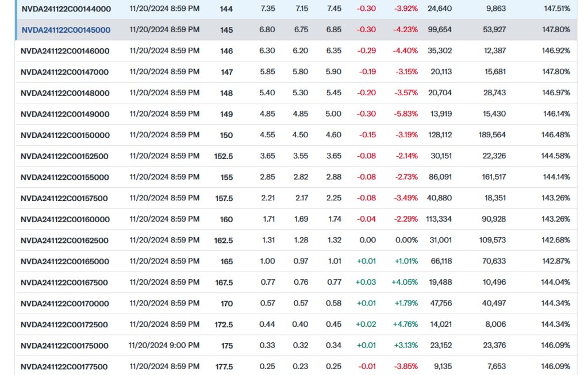Click the last price 2.21

[268, 198]
